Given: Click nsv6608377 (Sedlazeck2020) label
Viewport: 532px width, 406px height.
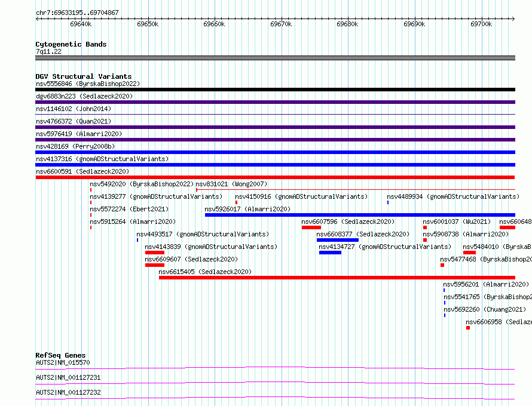Looking at the screenshot, I should tap(363, 234).
